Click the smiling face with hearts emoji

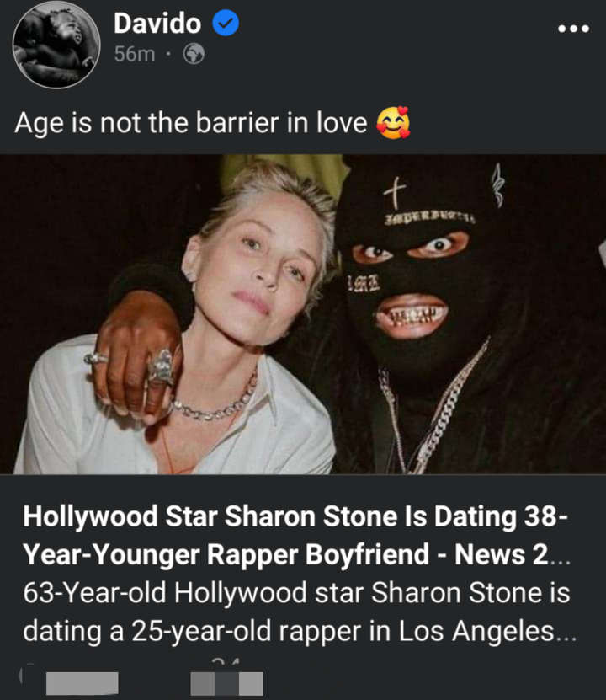(393, 123)
